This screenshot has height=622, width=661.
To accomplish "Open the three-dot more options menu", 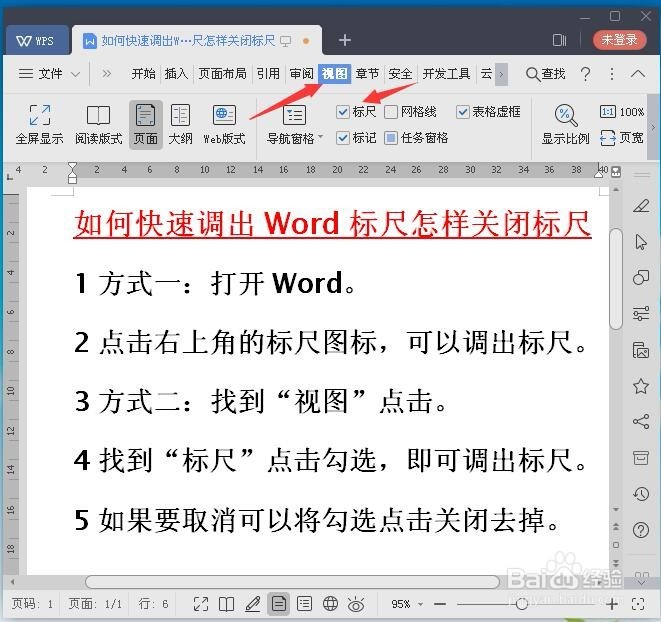I will click(x=612, y=74).
